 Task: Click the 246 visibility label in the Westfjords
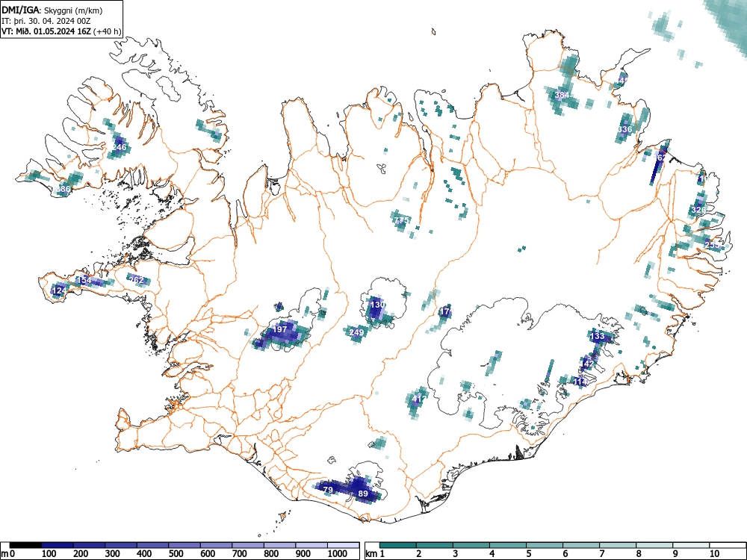[x=119, y=147]
